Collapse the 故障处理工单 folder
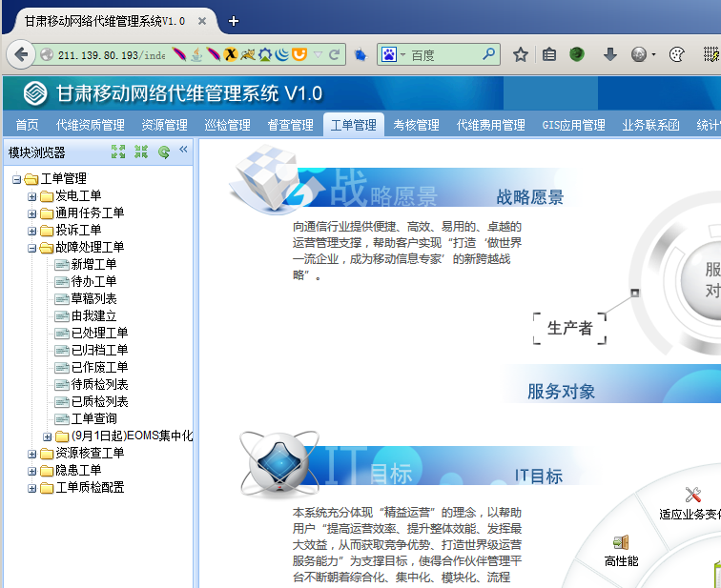 [x=31, y=248]
